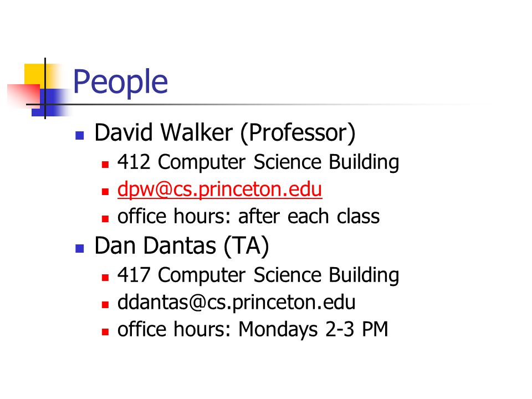This screenshot has height=399, width=532.
Task: Click red bullet beside the dpw email link
Action: [105, 192]
